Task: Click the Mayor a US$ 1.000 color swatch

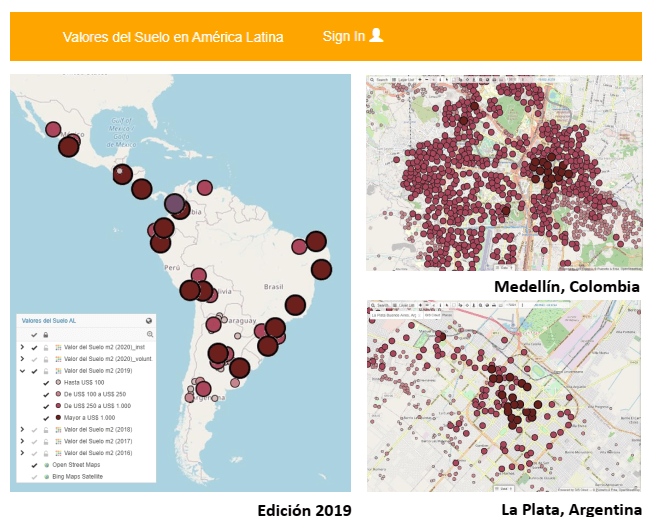Action: [58, 417]
